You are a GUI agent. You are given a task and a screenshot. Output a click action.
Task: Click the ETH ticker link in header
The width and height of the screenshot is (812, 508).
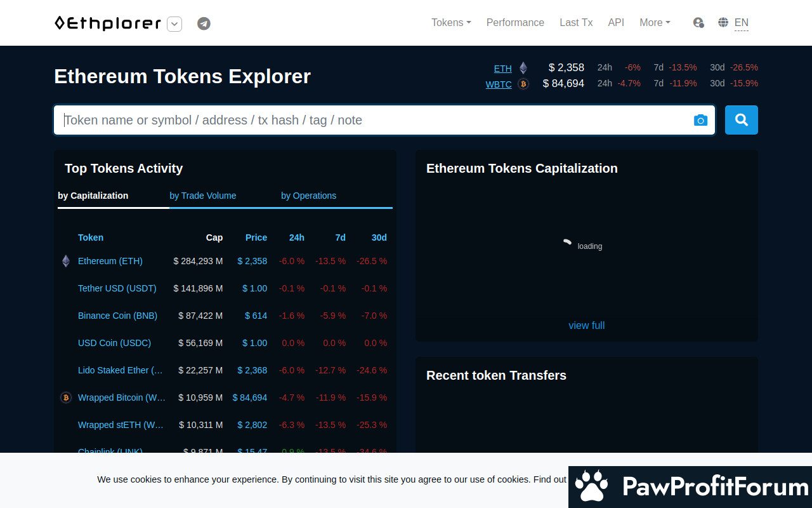503,68
